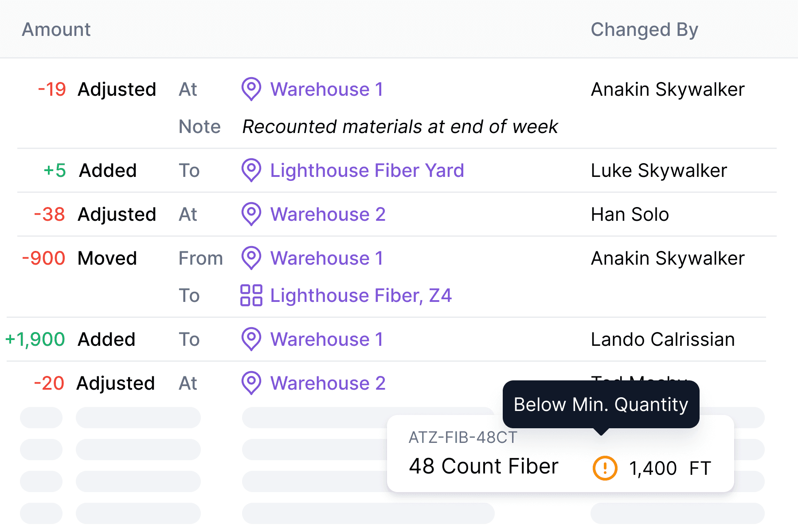Select Anakin Skywalker on the -19 row
The width and height of the screenshot is (798, 532).
click(x=667, y=89)
